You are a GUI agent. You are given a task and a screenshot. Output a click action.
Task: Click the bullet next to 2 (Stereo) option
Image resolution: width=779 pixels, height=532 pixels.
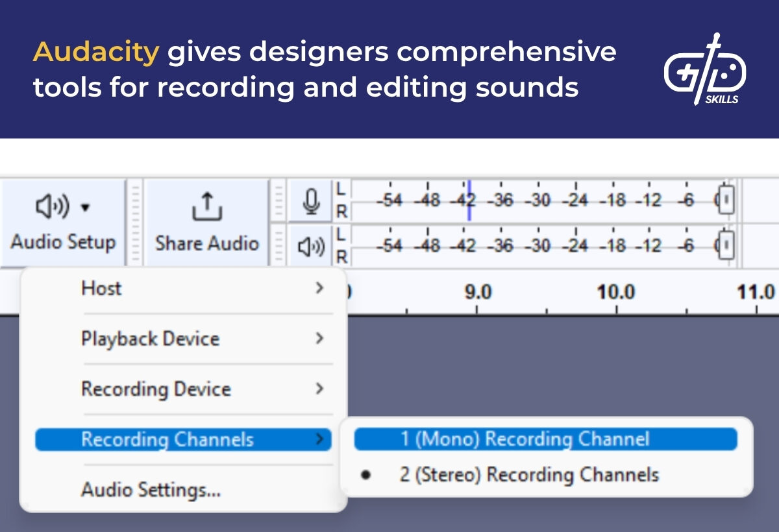coord(367,474)
